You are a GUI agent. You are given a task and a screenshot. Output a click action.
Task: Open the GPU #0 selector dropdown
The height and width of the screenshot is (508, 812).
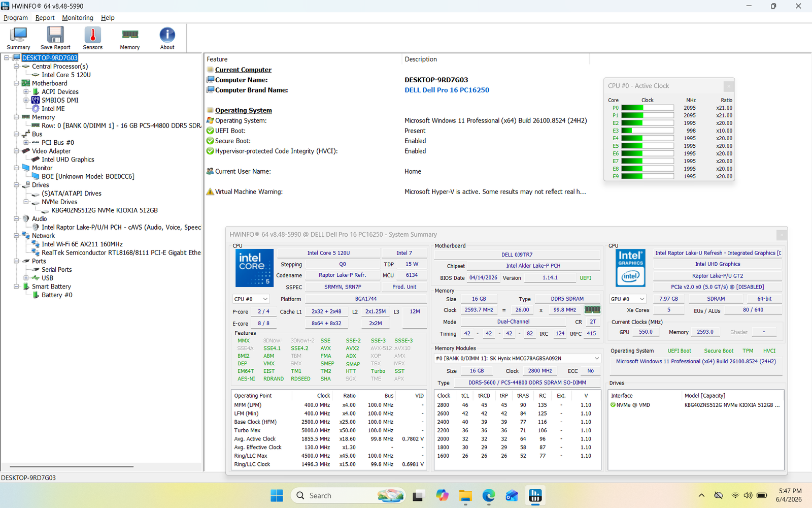pos(628,299)
